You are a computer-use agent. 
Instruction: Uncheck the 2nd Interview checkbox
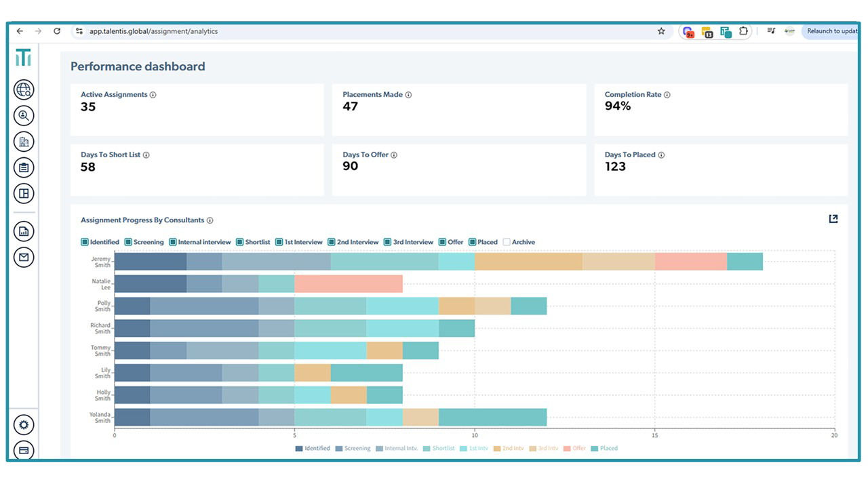point(332,242)
